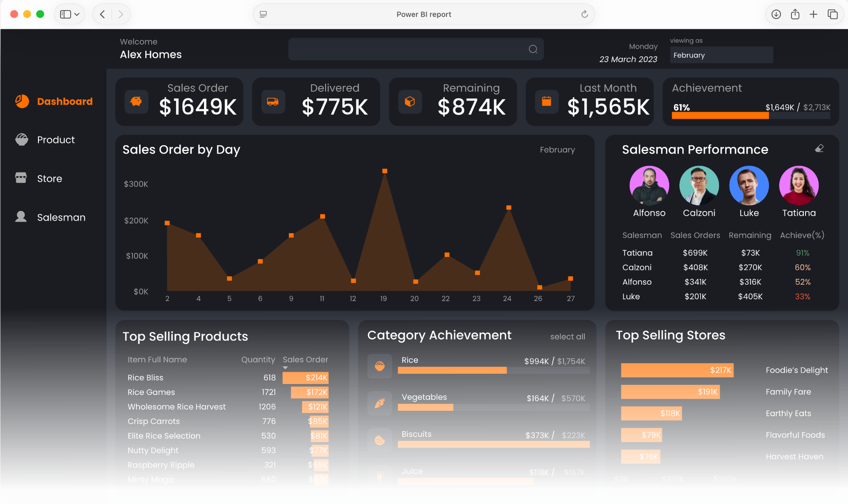Select Luke salesman avatar
Image resolution: width=848 pixels, height=504 pixels.
(749, 186)
